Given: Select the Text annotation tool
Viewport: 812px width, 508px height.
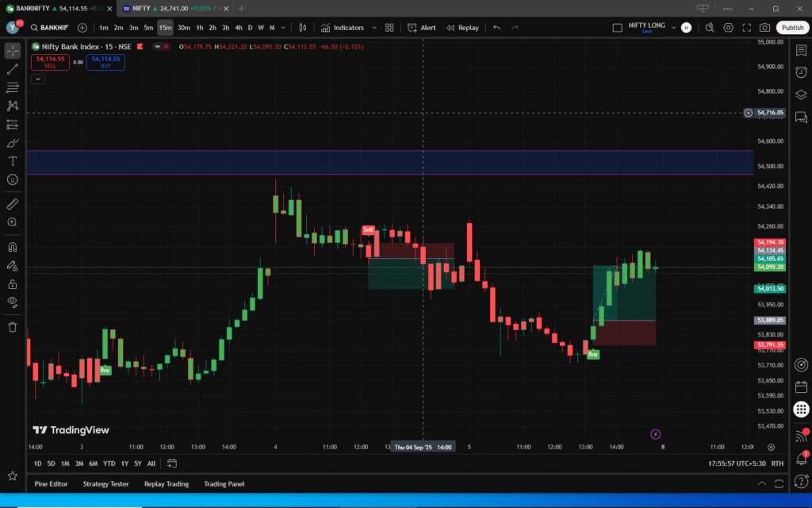Looking at the screenshot, I should 13,161.
